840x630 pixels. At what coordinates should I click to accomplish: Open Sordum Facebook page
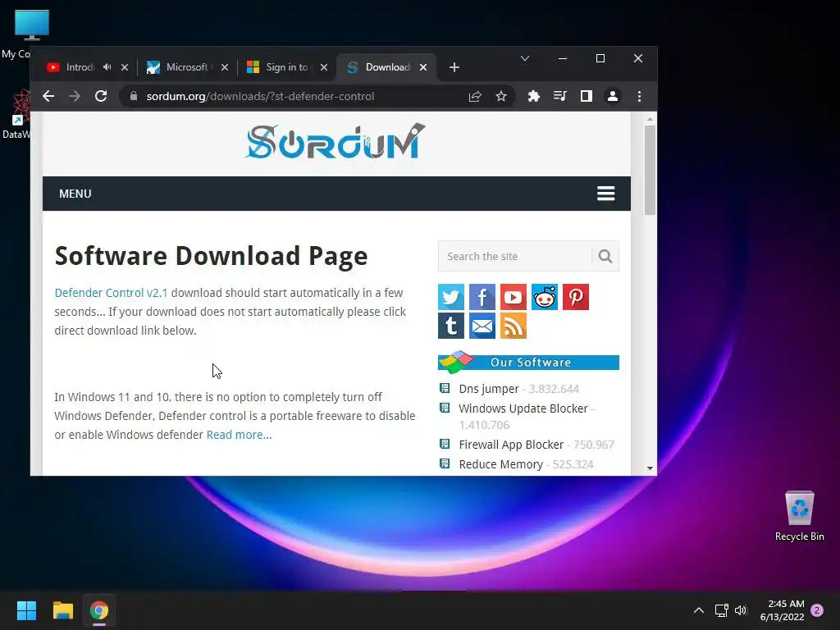click(x=482, y=297)
